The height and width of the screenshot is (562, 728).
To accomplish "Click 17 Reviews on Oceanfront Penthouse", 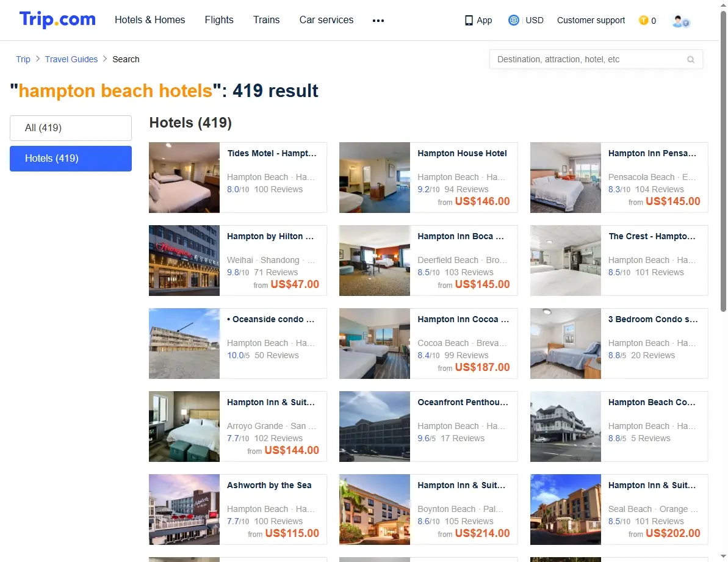I will click(463, 439).
